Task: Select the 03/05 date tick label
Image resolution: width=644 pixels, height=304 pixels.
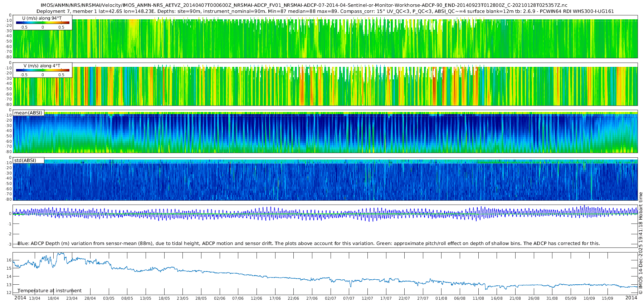Action: point(109,298)
